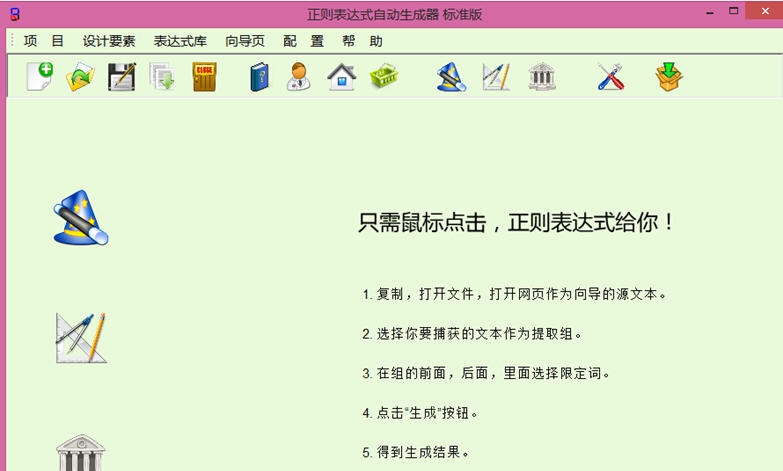
Task: Click the doctor figure toolbar icon
Action: coord(299,76)
